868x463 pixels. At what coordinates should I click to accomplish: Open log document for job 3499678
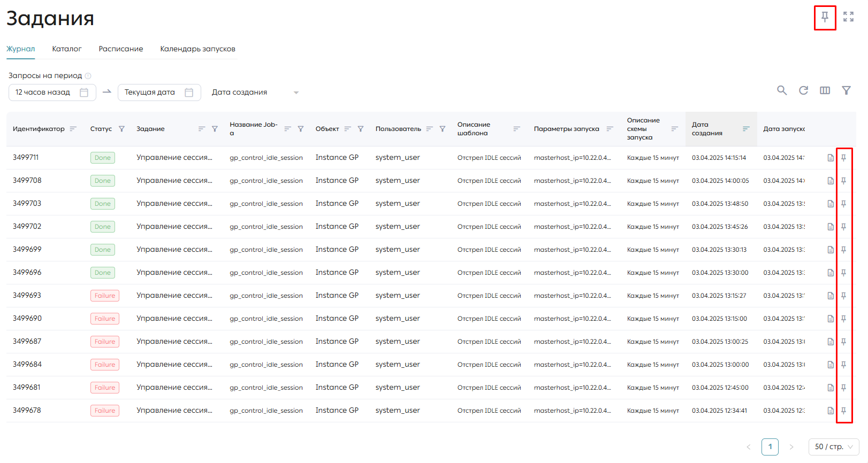[x=831, y=411]
